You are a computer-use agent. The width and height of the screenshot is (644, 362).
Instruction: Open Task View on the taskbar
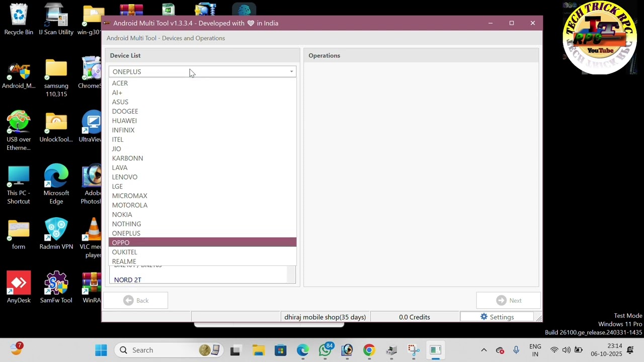click(235, 350)
